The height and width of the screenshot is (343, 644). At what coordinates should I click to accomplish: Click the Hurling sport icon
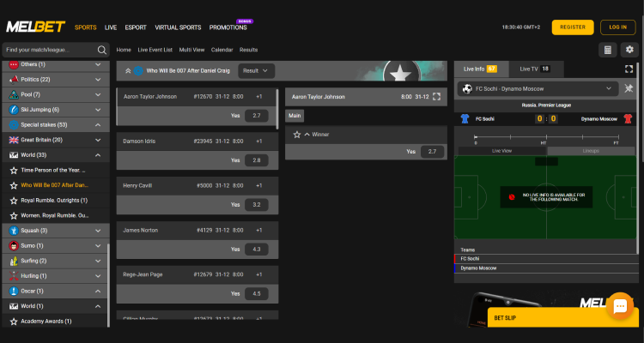(14, 276)
